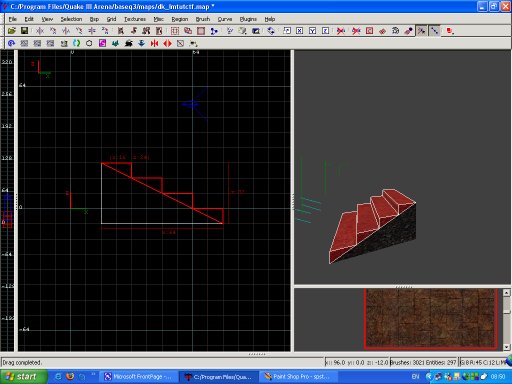This screenshot has width=512, height=384.
Task: Open the Textures menu
Action: coord(135,19)
